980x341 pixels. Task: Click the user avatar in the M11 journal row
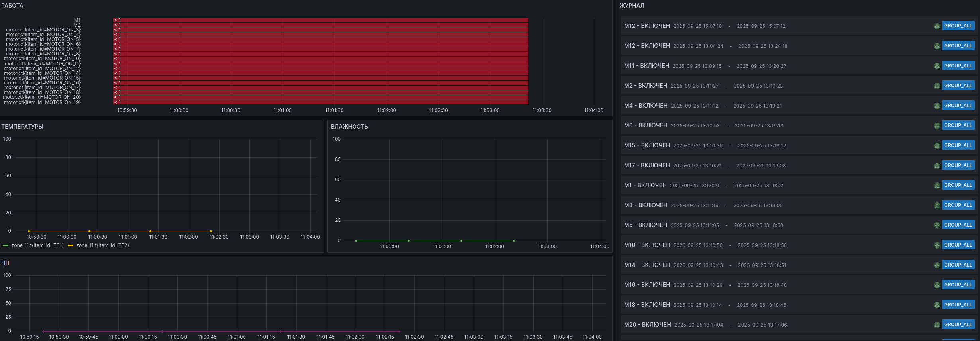[937, 66]
